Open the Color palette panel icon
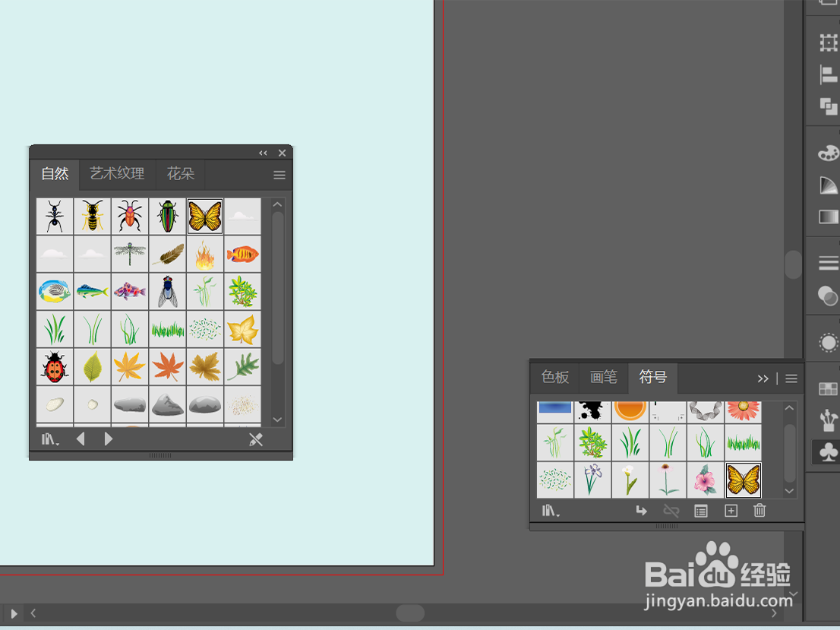 tap(828, 154)
